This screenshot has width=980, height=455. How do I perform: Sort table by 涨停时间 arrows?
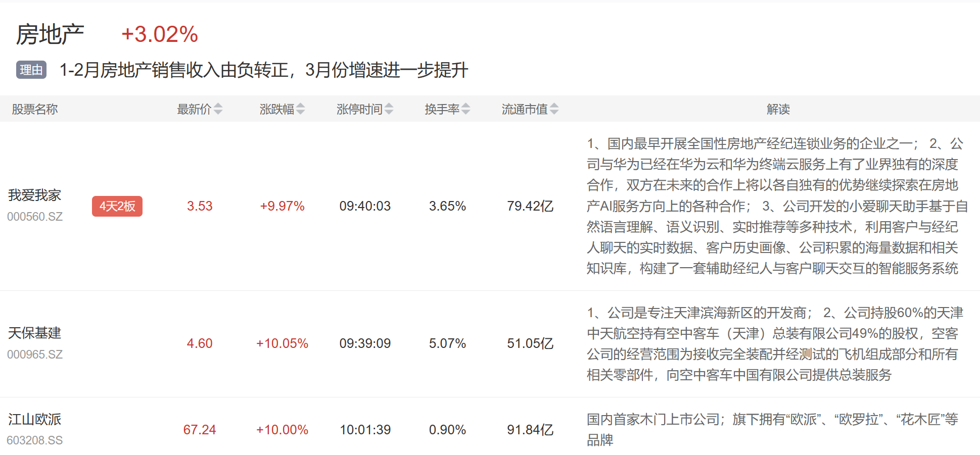tap(389, 109)
